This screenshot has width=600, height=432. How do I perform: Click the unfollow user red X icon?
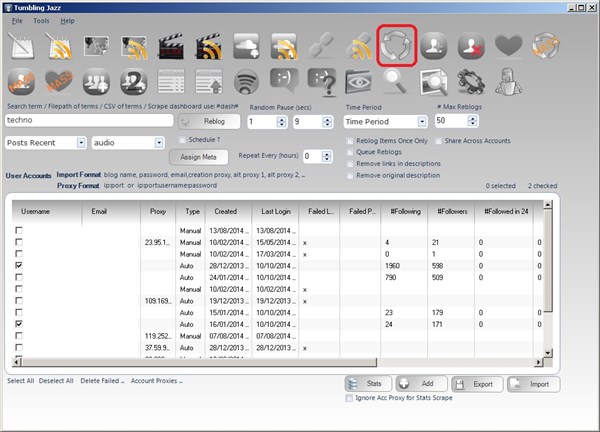pyautogui.click(x=471, y=46)
